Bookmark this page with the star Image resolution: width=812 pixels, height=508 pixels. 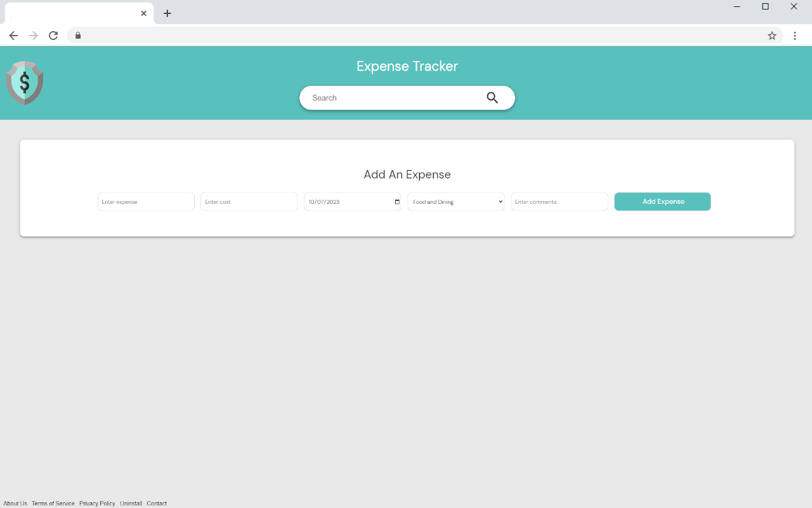pyautogui.click(x=772, y=36)
